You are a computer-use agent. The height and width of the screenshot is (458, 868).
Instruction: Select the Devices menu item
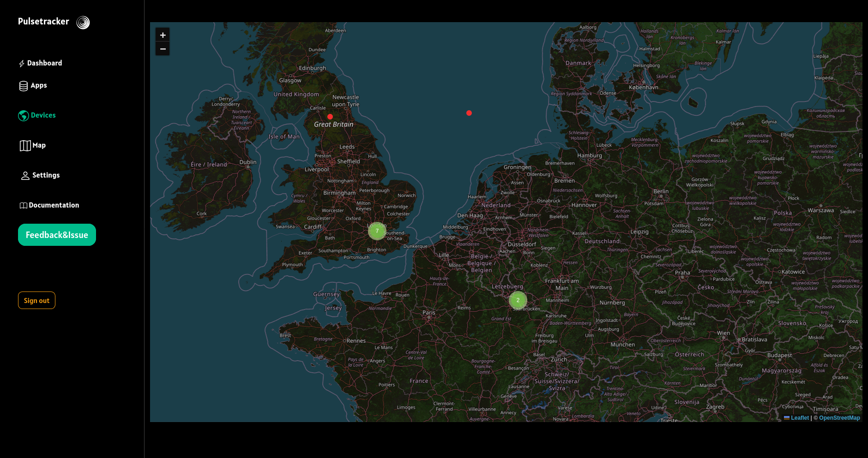[x=37, y=115]
